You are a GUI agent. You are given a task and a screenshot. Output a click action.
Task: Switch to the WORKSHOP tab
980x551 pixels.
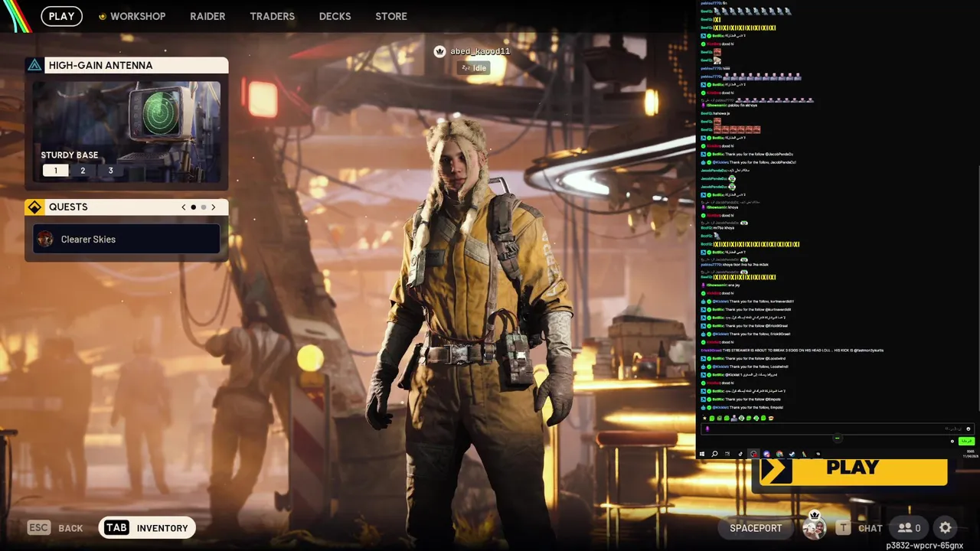pyautogui.click(x=138, y=16)
